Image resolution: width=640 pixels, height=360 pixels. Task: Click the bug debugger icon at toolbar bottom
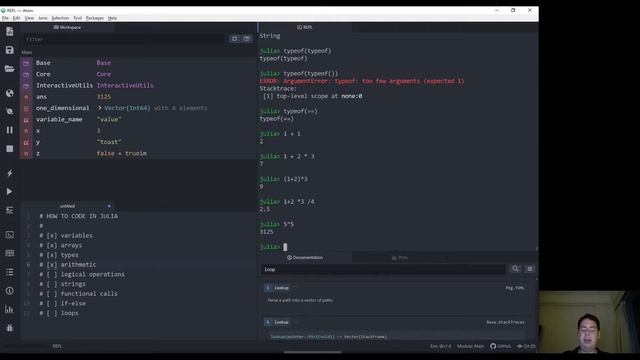(9, 328)
